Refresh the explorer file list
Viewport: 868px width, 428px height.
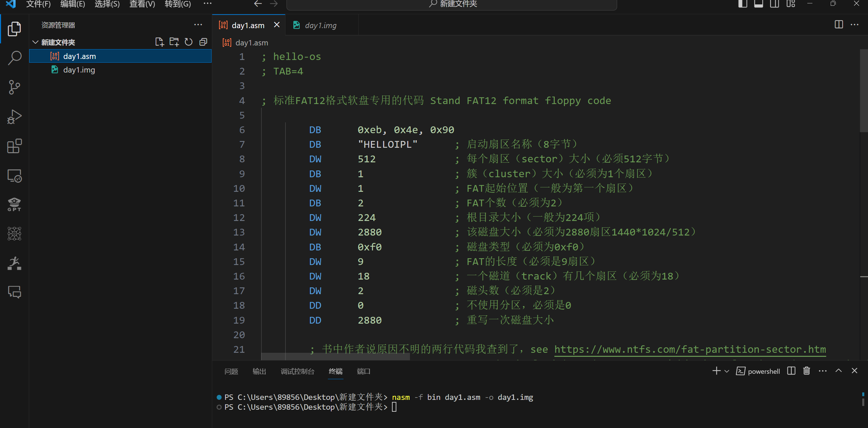pyautogui.click(x=189, y=42)
